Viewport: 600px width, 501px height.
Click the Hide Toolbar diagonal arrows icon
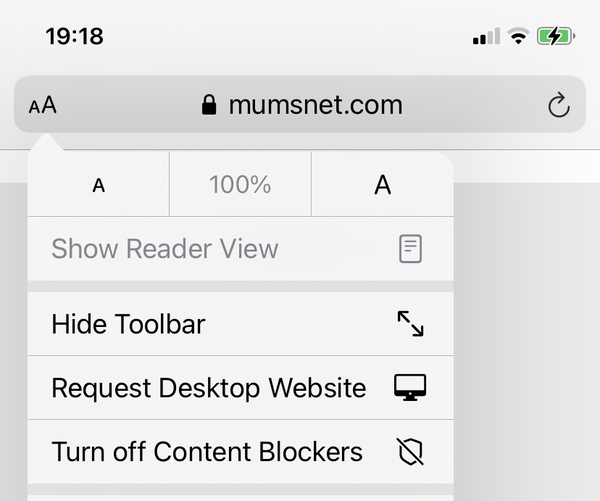click(410, 324)
